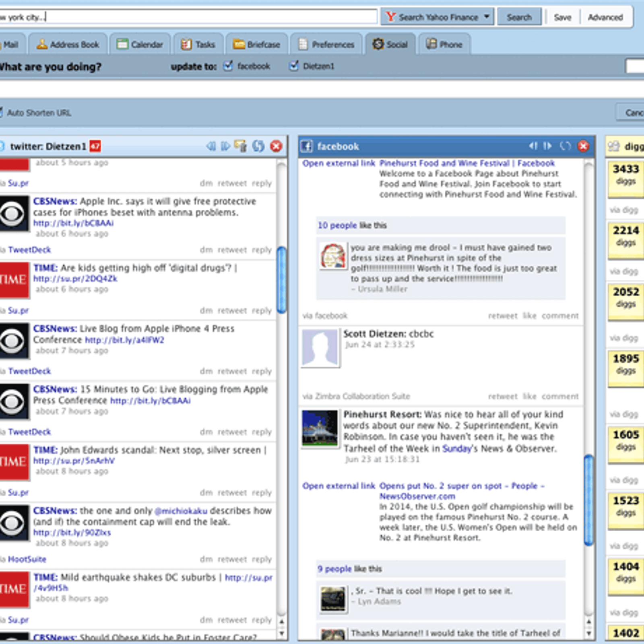Switch to the Calendar tab
This screenshot has width=644, height=644.
(x=140, y=44)
